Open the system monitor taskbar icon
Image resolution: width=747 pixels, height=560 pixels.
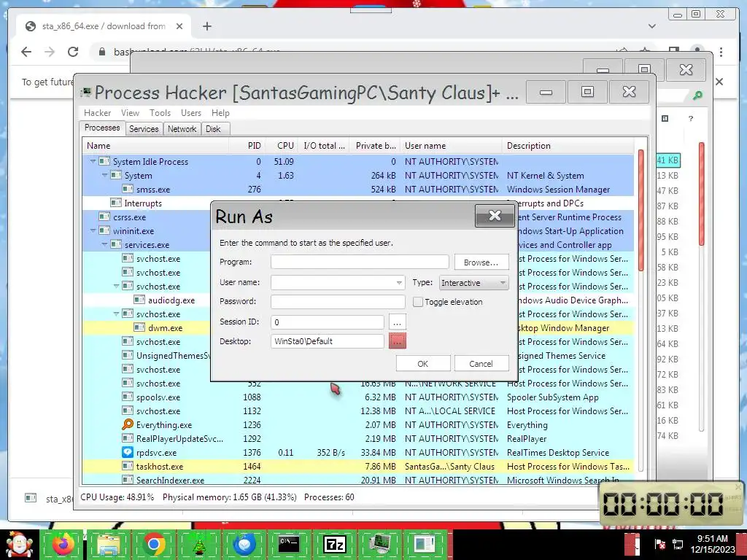tap(379, 544)
